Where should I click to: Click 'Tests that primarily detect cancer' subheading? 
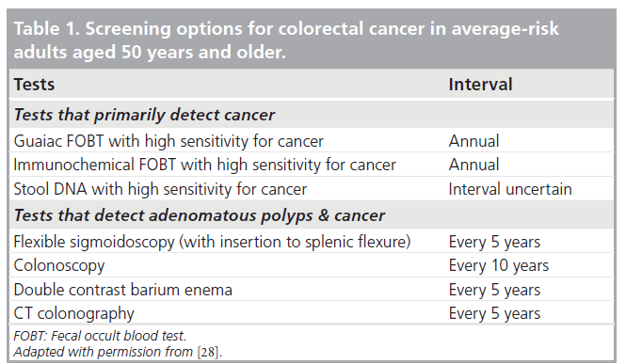(x=144, y=115)
